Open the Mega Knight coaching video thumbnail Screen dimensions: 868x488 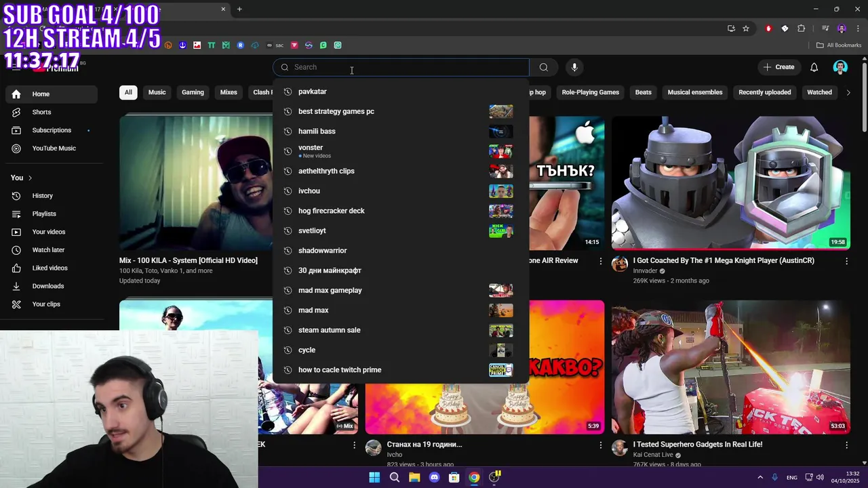coord(730,182)
